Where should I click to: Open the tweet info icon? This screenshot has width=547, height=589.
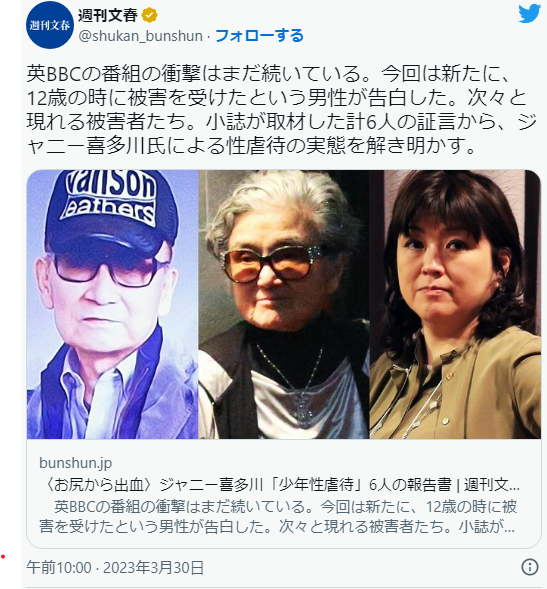tap(530, 567)
